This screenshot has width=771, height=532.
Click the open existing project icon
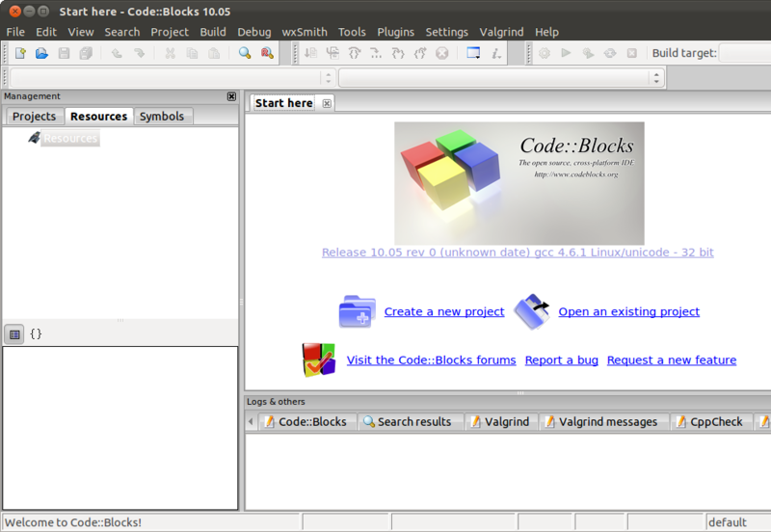[x=532, y=311]
